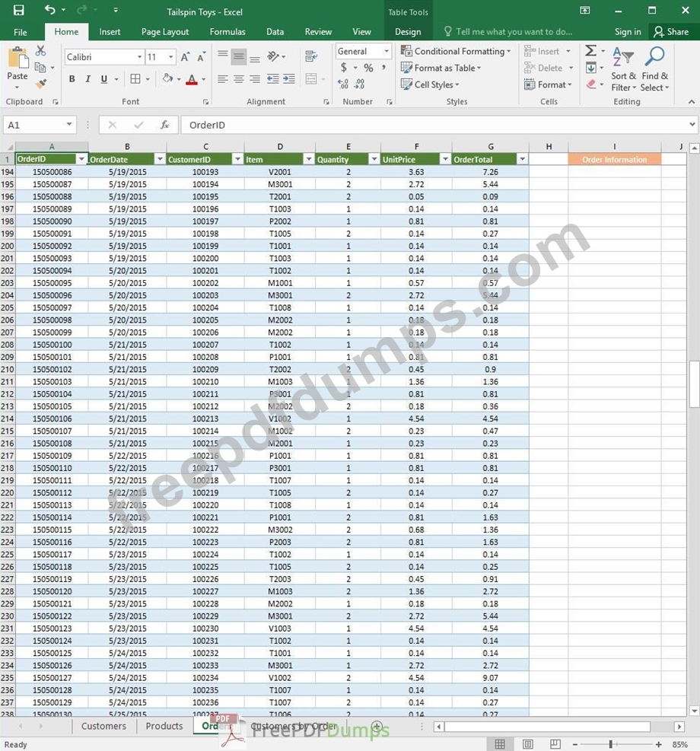Apply Comma Style format
This screenshot has width=700, height=751.
tap(383, 68)
